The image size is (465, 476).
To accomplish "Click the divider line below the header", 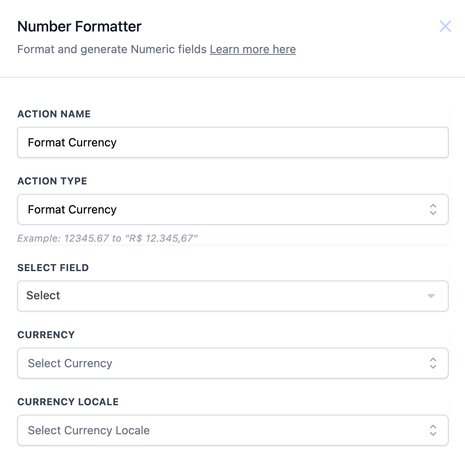I will (232, 77).
